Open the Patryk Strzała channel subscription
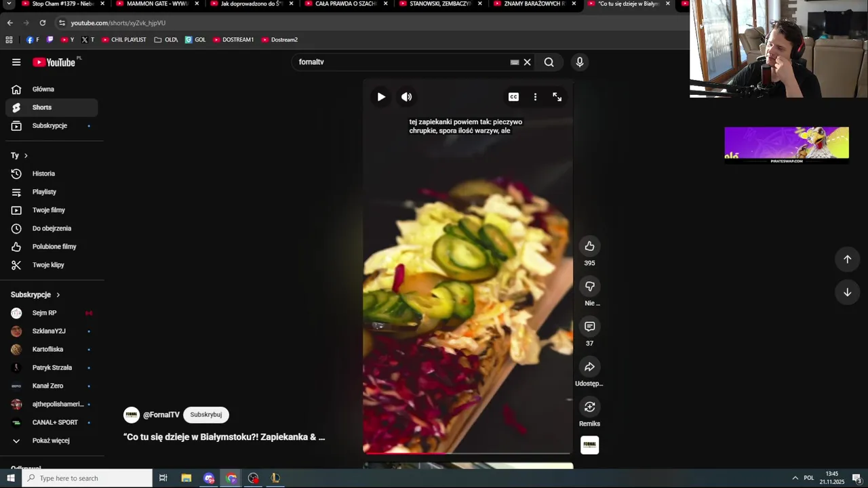Image resolution: width=868 pixels, height=488 pixels. (x=52, y=367)
